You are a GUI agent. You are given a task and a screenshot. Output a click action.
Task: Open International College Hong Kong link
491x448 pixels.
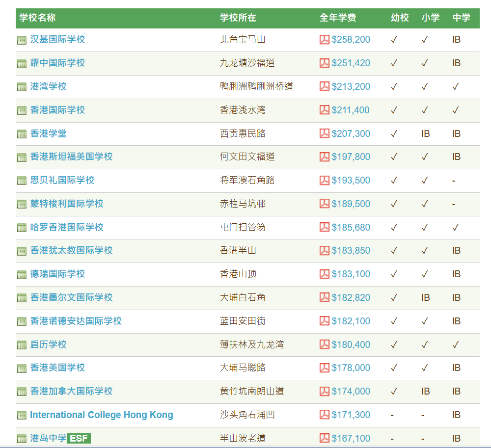(102, 415)
